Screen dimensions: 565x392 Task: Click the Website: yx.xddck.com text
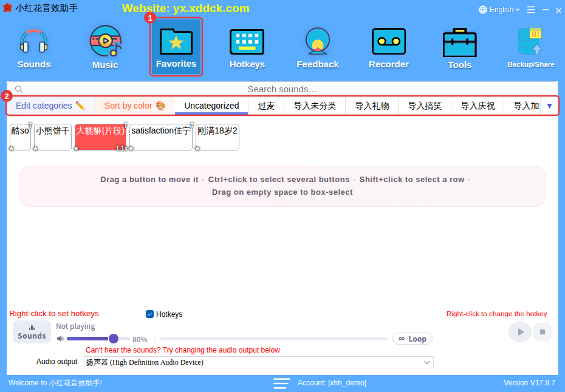[185, 8]
